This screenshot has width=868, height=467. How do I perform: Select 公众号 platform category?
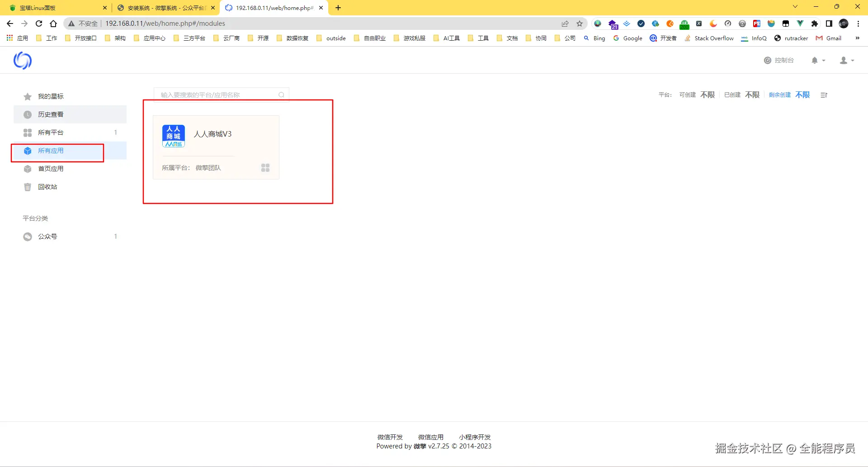tap(70, 236)
